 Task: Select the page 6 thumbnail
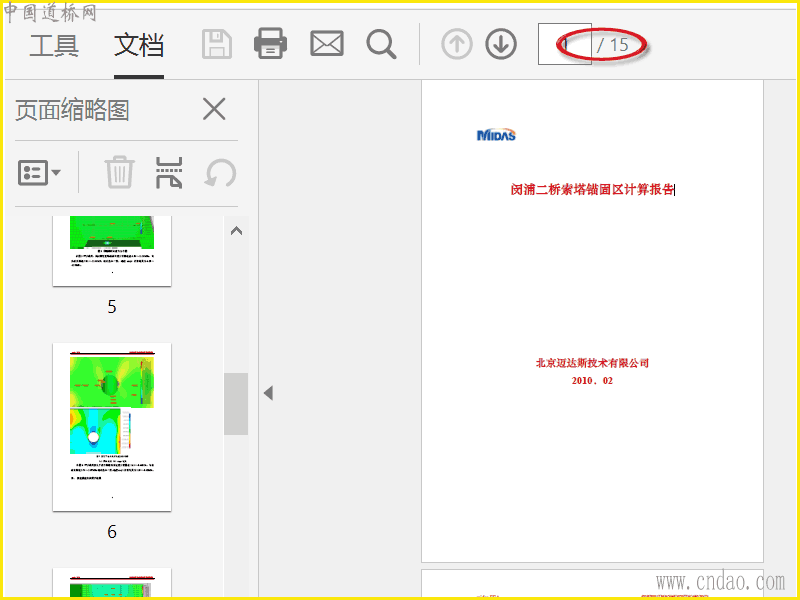click(112, 427)
